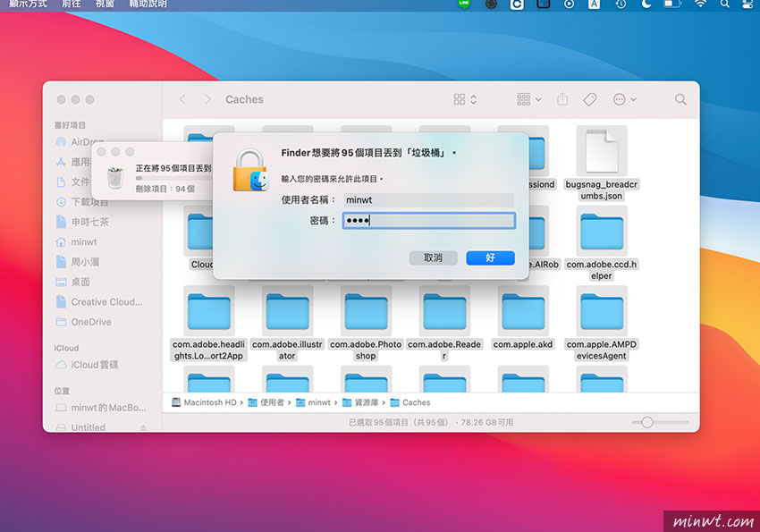
Task: Click the 刪除項目：94個 text in progress window
Action: (165, 189)
